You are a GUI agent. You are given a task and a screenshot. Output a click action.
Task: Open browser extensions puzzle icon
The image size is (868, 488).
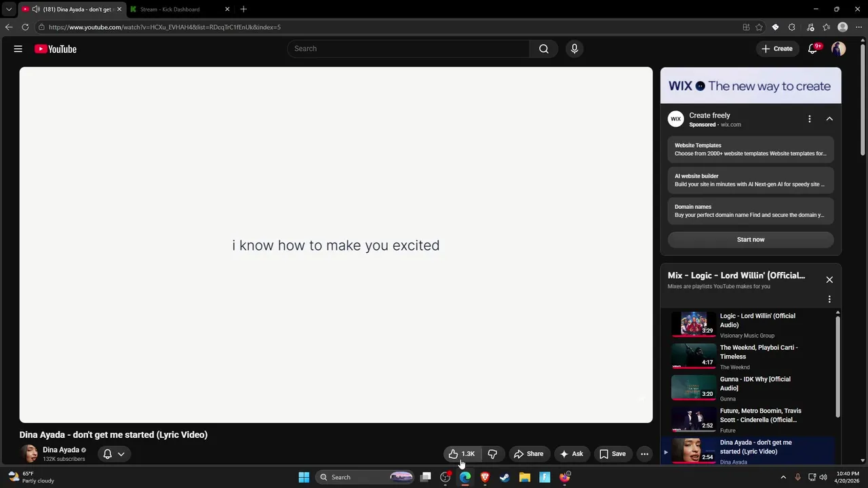[x=792, y=27]
